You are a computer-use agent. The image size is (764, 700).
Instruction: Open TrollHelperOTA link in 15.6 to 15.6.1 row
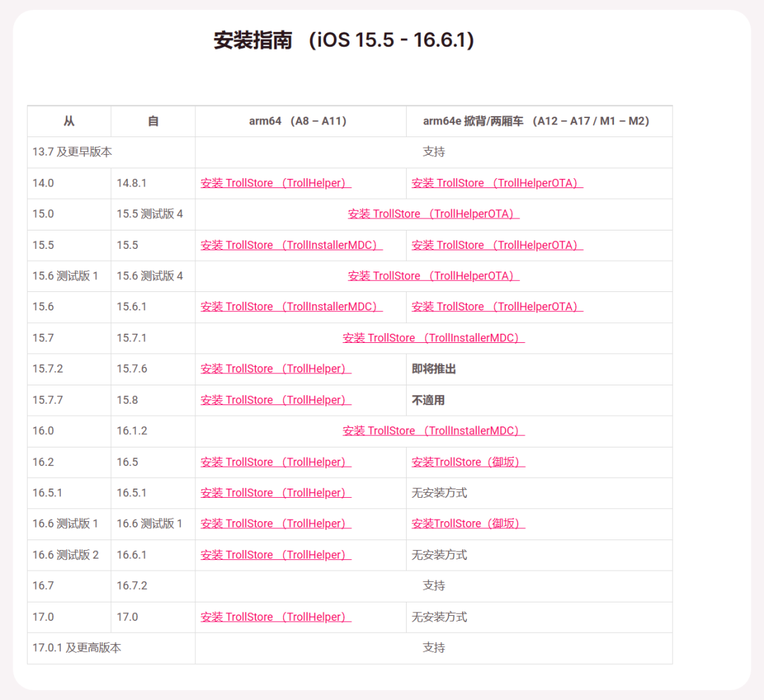pyautogui.click(x=497, y=307)
